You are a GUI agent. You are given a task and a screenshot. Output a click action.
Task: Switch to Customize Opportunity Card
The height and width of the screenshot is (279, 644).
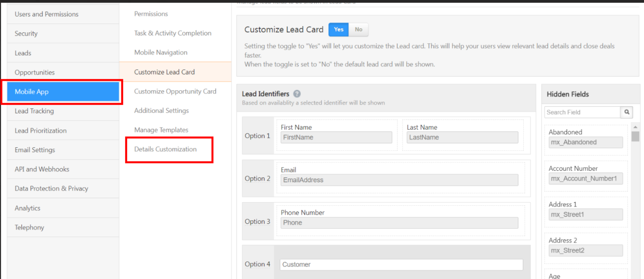click(175, 91)
